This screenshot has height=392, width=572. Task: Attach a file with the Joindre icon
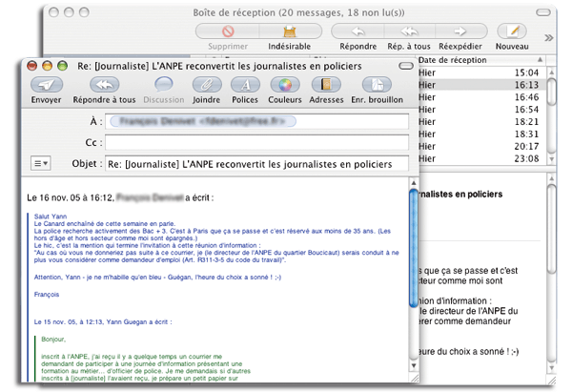pos(207,85)
